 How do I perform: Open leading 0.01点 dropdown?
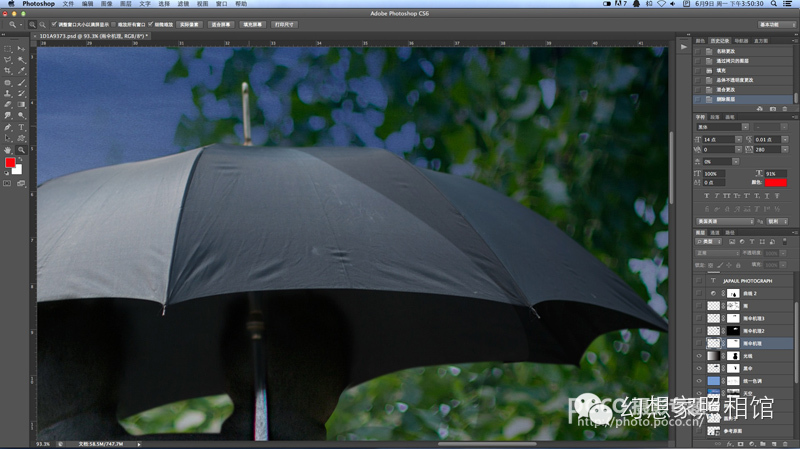tap(785, 139)
